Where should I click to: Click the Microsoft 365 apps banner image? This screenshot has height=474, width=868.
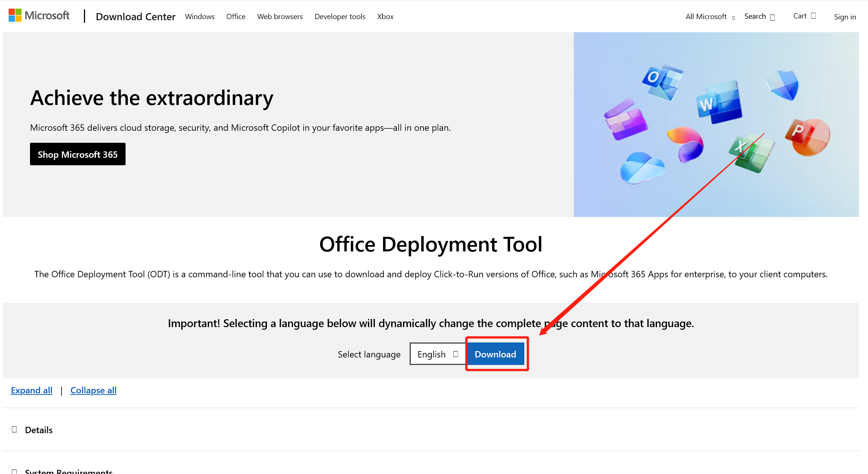[716, 124]
